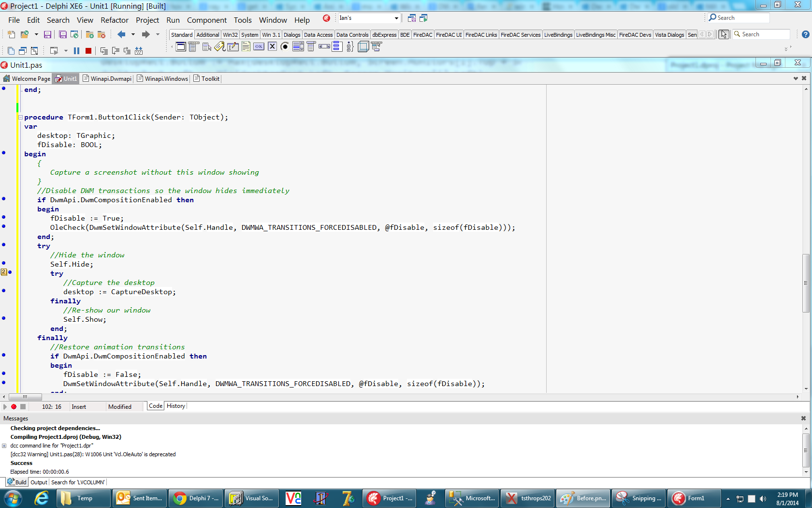Collapse the Button1Click procedure code fold

pos(20,117)
